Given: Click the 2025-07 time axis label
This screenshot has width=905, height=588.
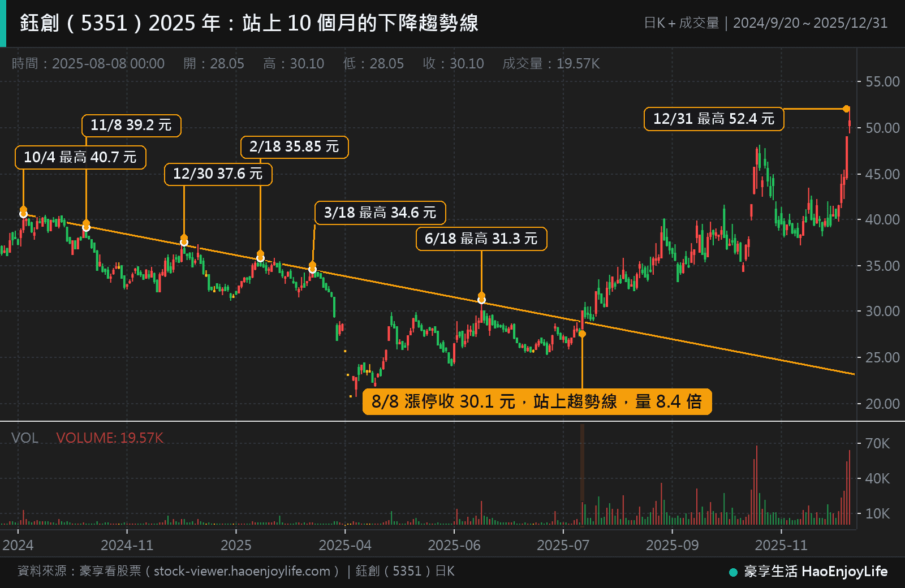Looking at the screenshot, I should coord(563,546).
